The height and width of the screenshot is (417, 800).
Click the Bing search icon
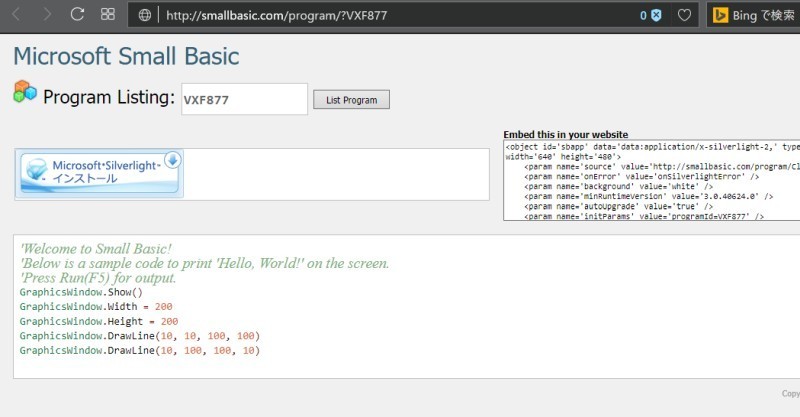point(720,15)
